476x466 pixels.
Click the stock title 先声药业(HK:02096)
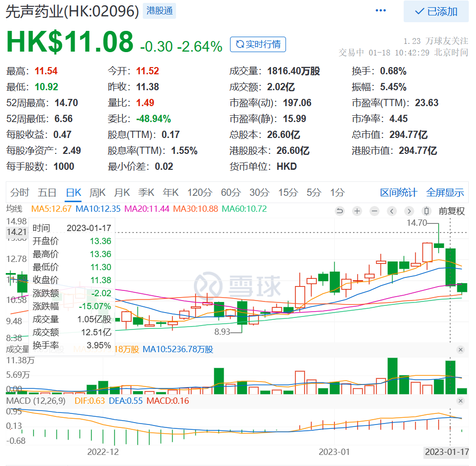click(x=72, y=11)
